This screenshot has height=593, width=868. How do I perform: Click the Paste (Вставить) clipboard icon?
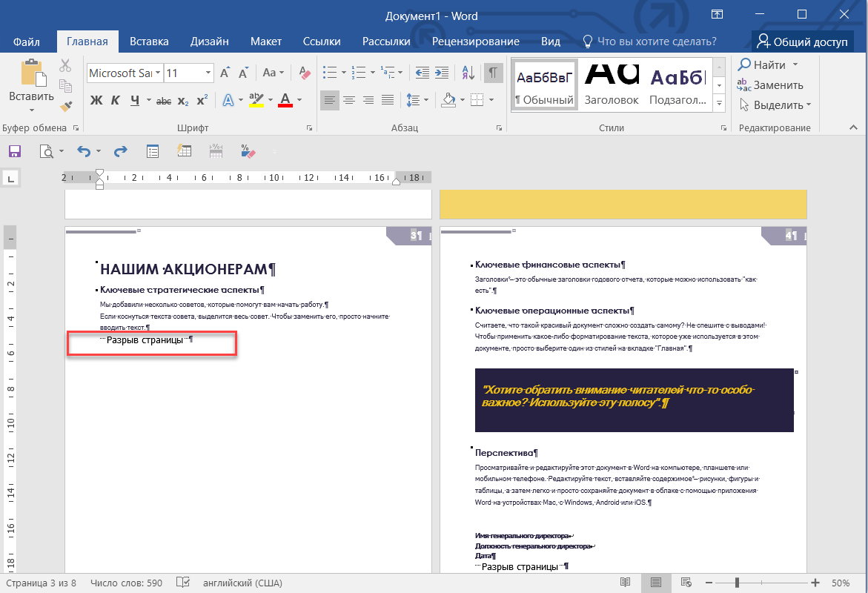pos(33,73)
